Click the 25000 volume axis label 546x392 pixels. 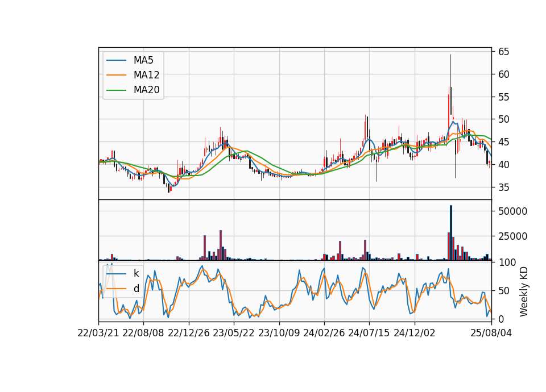pyautogui.click(x=512, y=236)
